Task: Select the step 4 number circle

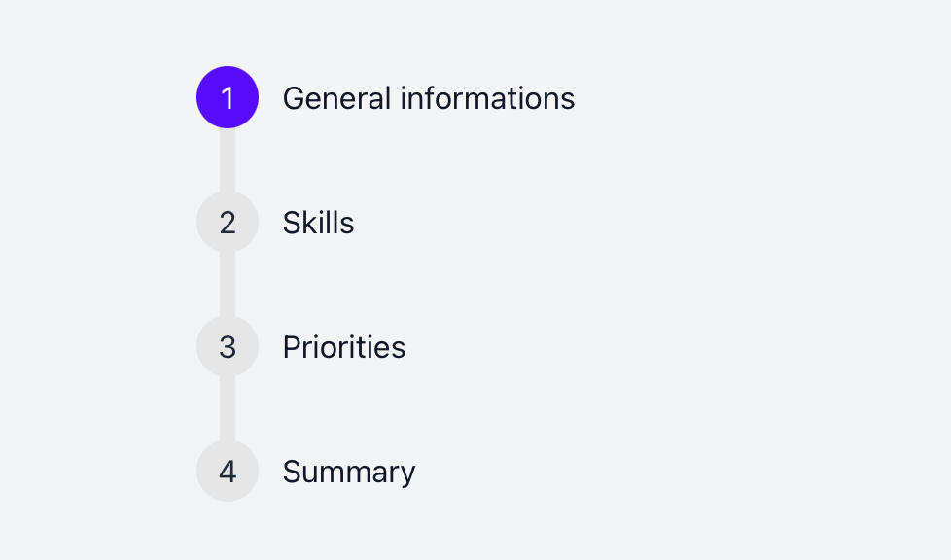Action: pyautogui.click(x=228, y=472)
